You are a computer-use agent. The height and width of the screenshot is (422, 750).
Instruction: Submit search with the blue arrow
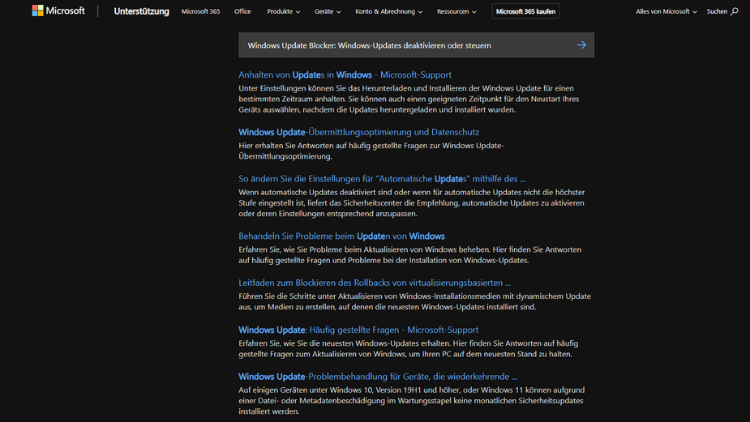tap(581, 45)
